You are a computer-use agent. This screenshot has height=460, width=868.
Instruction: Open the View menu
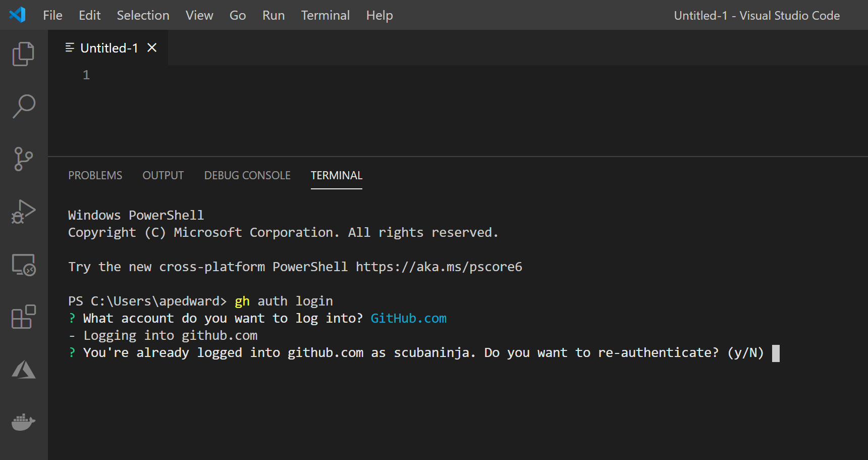click(x=199, y=15)
